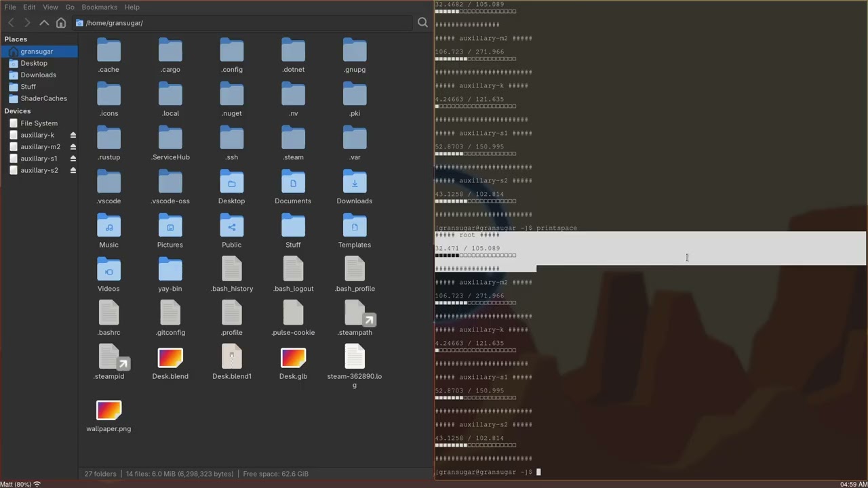868x488 pixels.
Task: Click the /home/gransugar/ path field
Action: 242,23
